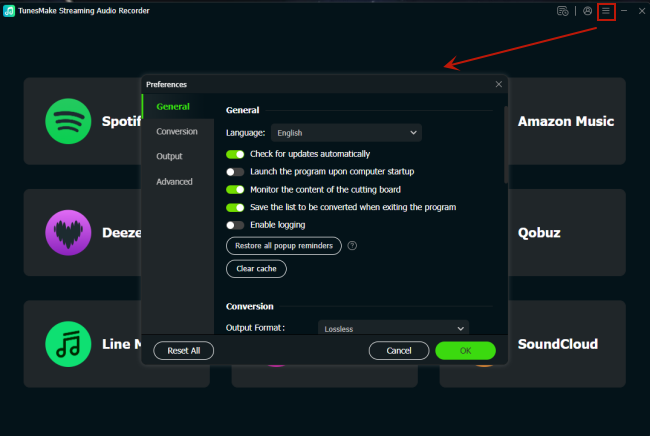This screenshot has height=436, width=650.
Task: Toggle Save the list to be converted
Action: point(235,207)
